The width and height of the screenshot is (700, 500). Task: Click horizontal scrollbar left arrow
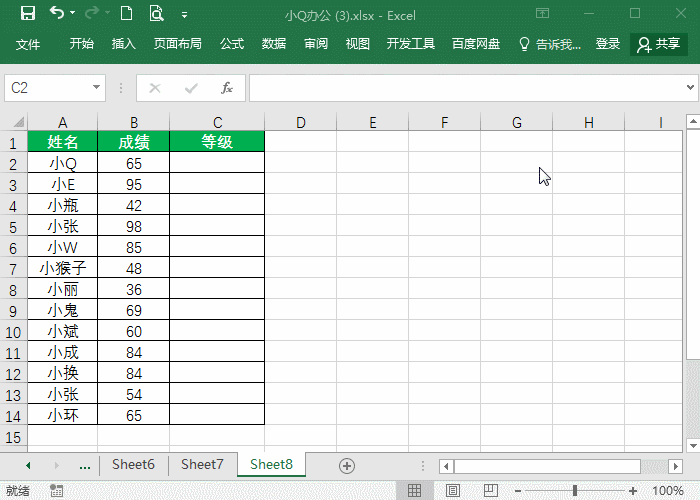pyautogui.click(x=446, y=467)
